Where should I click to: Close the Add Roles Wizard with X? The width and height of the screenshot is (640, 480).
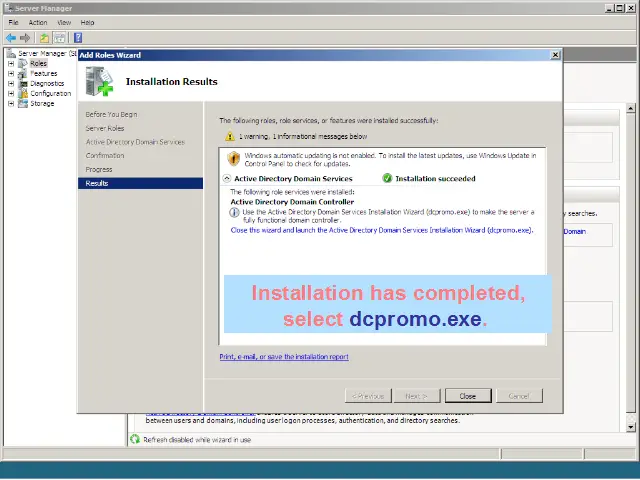(555, 55)
